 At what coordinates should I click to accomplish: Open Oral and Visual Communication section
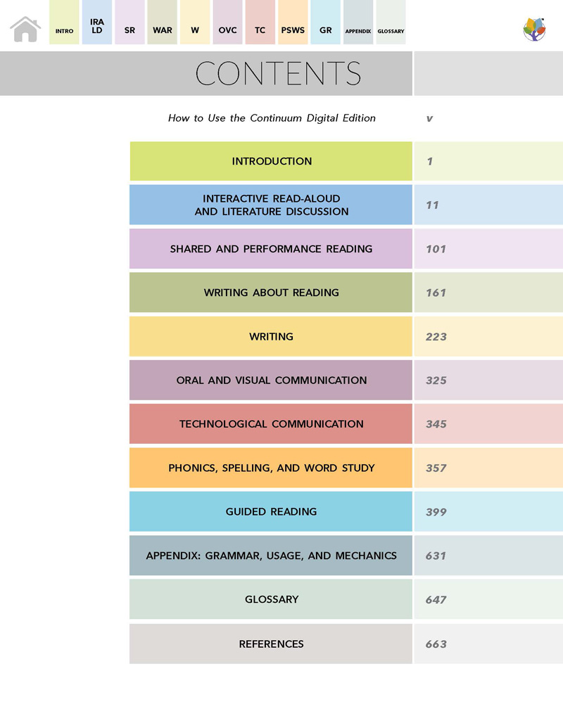(x=271, y=381)
